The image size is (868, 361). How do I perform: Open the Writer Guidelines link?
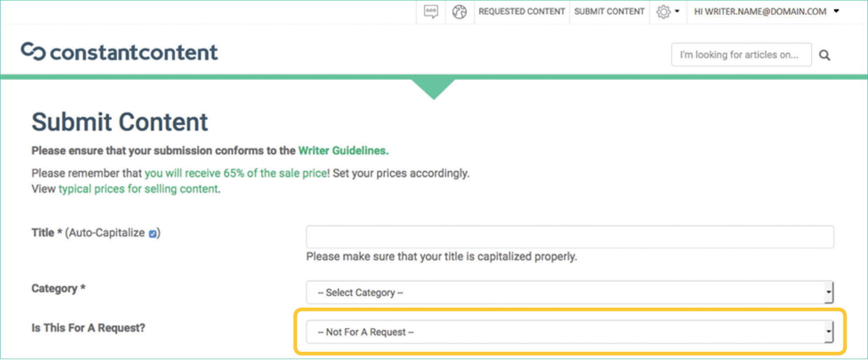click(x=343, y=151)
